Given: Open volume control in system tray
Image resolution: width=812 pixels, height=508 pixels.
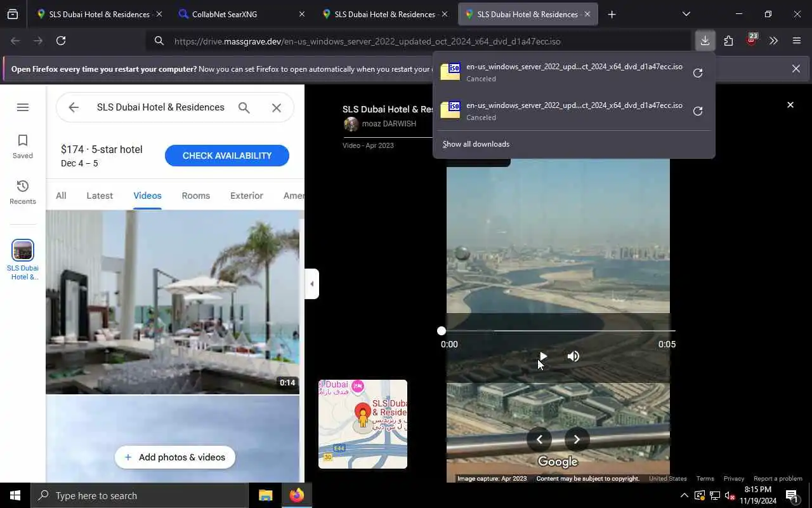Looking at the screenshot, I should tap(730, 495).
